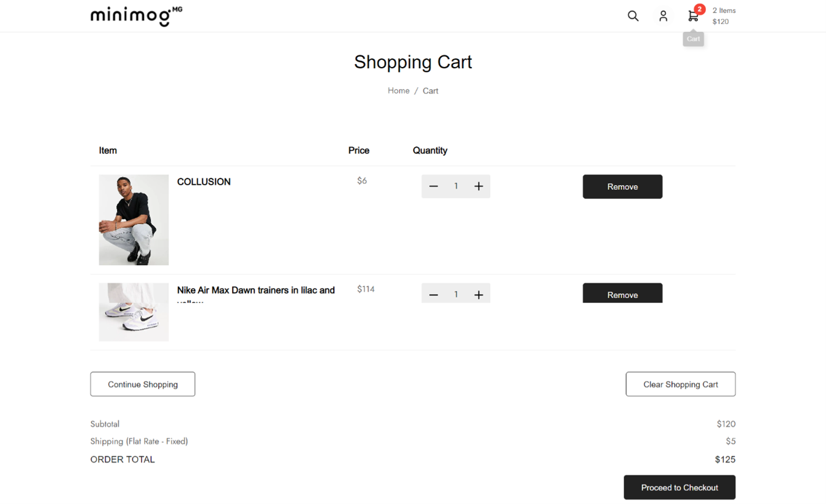Image resolution: width=826 pixels, height=504 pixels.
Task: Click the Quantity column header
Action: (x=430, y=150)
